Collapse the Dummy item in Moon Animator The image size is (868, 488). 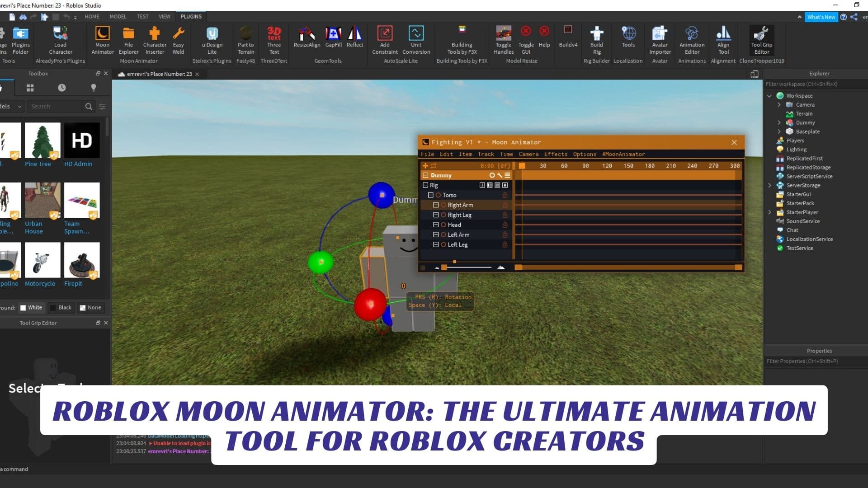[425, 175]
